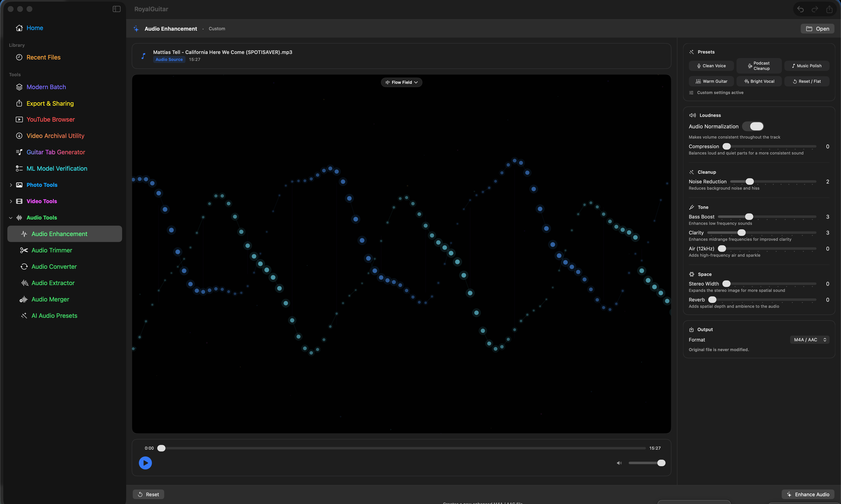Apply the Clean Voice preset
This screenshot has width=841, height=504.
point(711,66)
